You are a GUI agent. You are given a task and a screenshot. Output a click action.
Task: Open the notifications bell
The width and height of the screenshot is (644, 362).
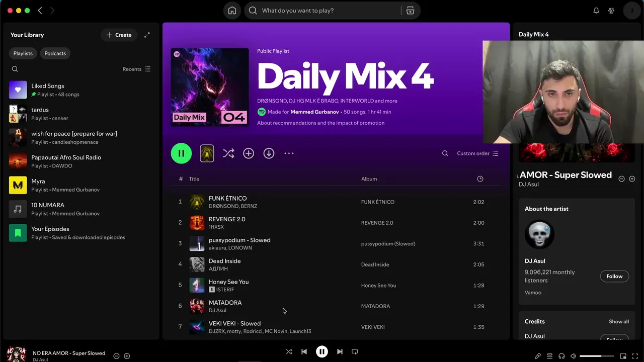(x=596, y=11)
